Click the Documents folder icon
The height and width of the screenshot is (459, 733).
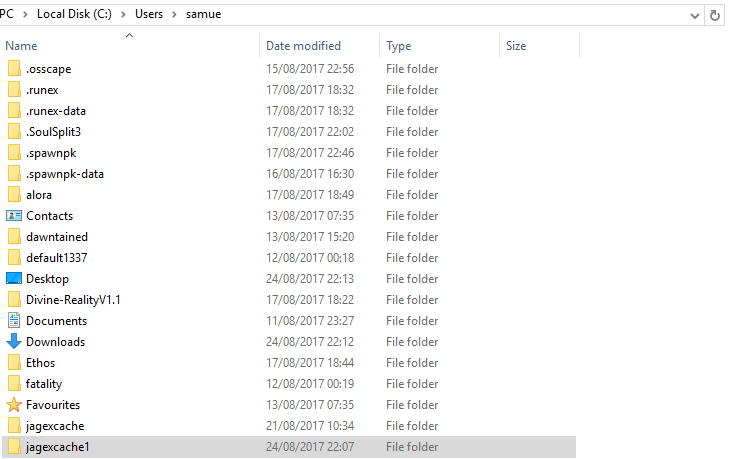pos(14,321)
